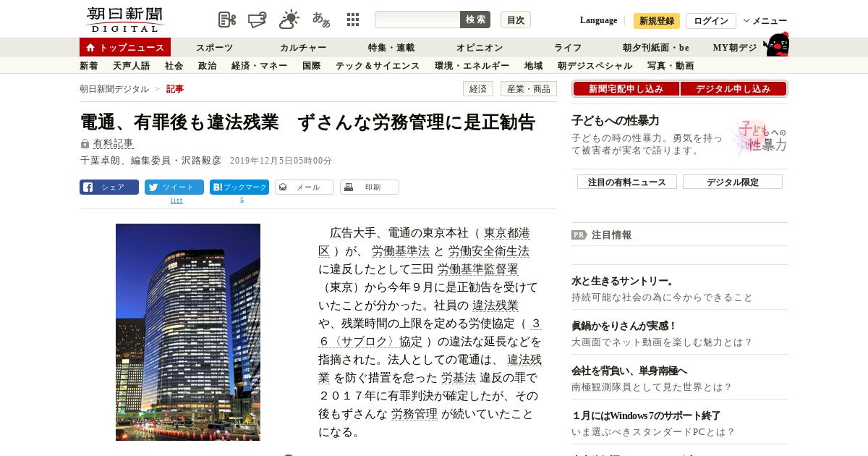The width and height of the screenshot is (868, 456).
Task: Go to テック&サイエンス submenu
Action: pyautogui.click(x=378, y=66)
